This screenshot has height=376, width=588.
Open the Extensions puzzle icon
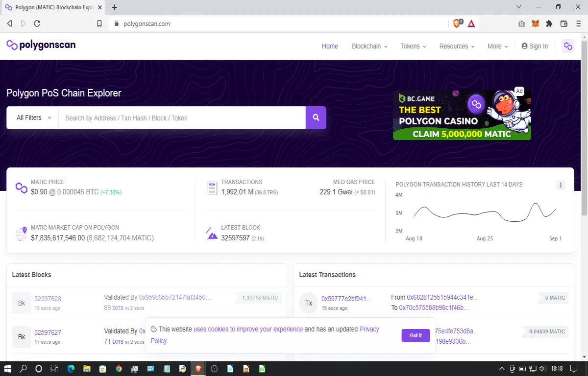(549, 23)
